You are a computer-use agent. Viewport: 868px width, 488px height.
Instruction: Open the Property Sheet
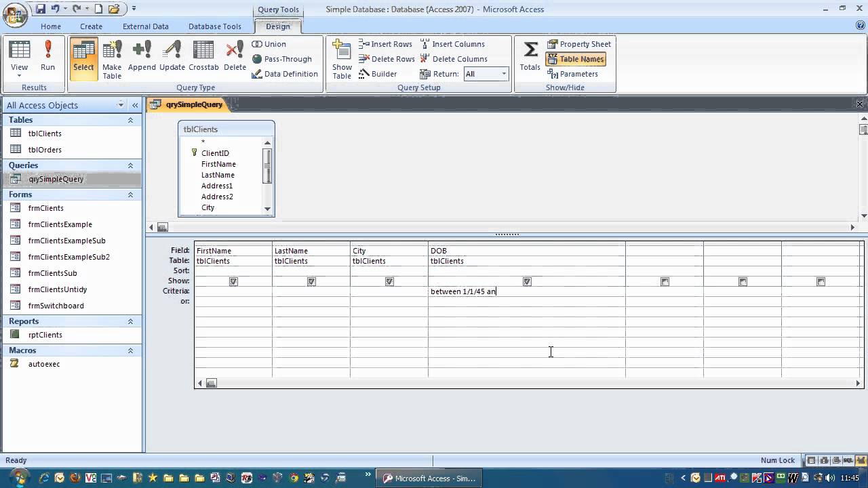pyautogui.click(x=579, y=44)
